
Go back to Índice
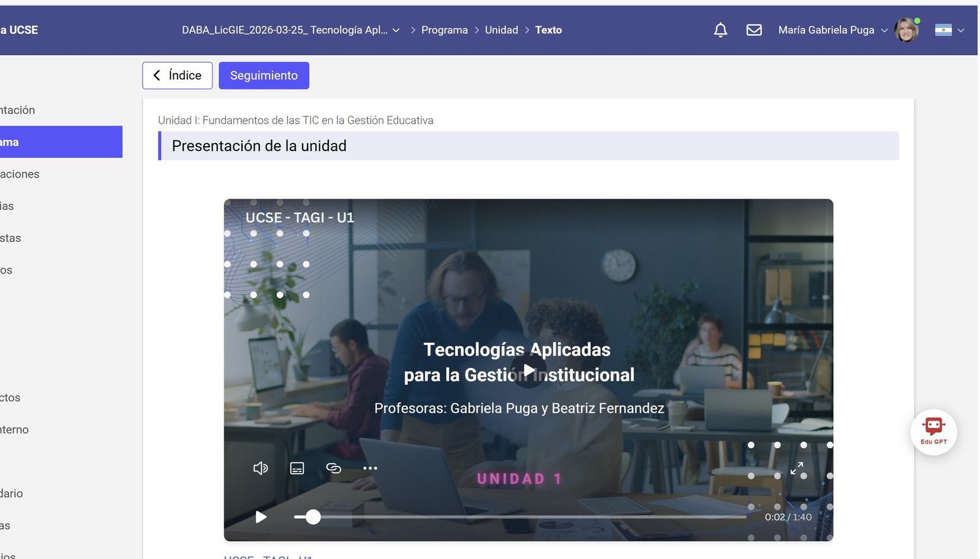point(178,75)
